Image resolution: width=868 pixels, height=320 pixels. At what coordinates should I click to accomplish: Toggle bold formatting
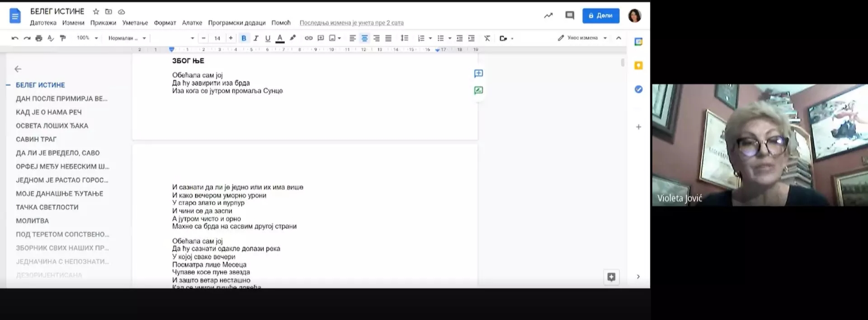(x=244, y=38)
